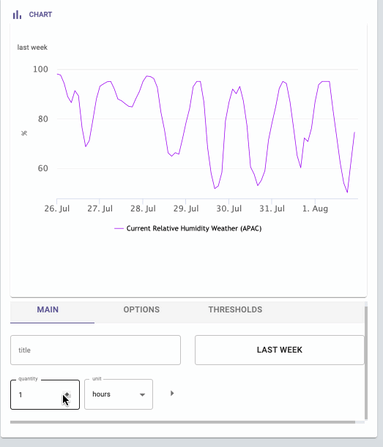Open the OPTIONS tab
Screen dimensions: 383x447
[141, 310]
